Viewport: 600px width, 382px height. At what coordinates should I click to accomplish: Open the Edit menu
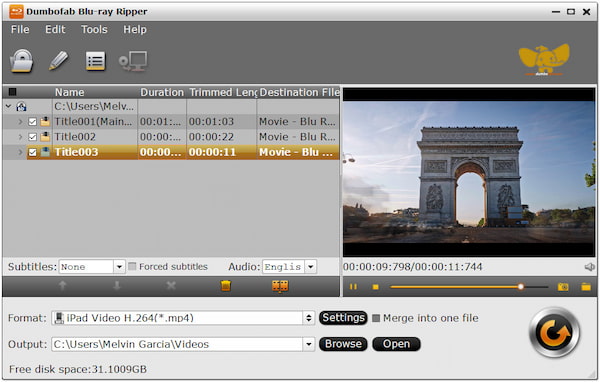pos(55,29)
